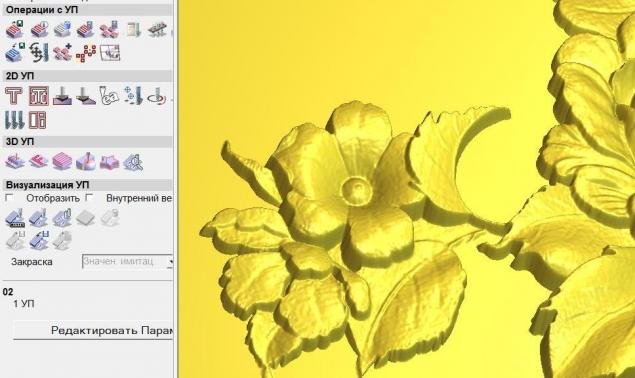Select the 3D rest machining magnifier icon
The image size is (635, 378).
(133, 162)
